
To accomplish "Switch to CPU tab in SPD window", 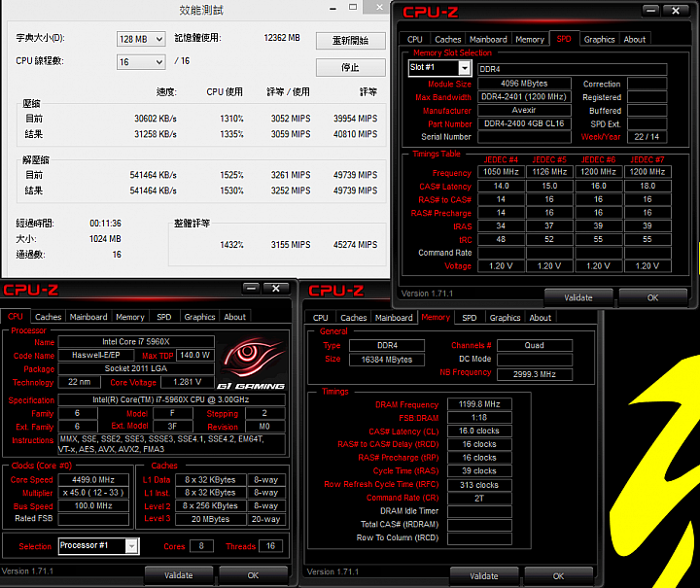I will [x=415, y=39].
